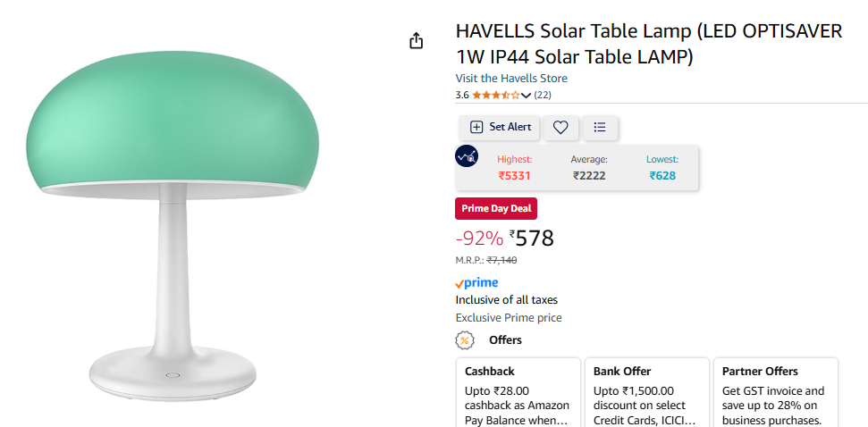Click the highest price ₹5331 value

coord(514,176)
